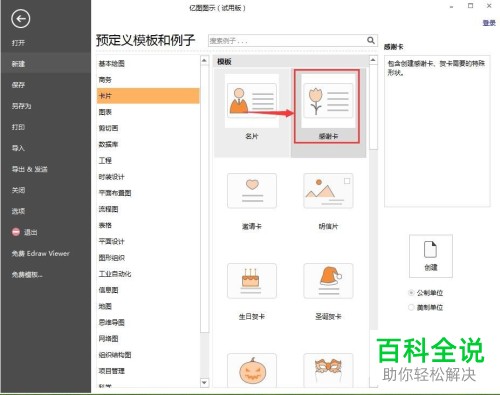
Task: Click the template pane scroll-up arrow
Action: 373,60
